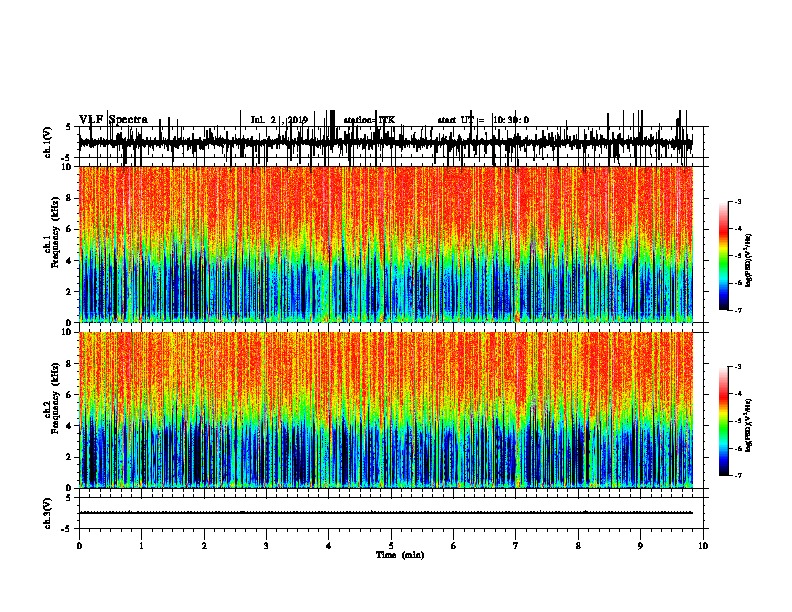
Task: Click the ch.2 spectrogram color bar
Action: 724,421
